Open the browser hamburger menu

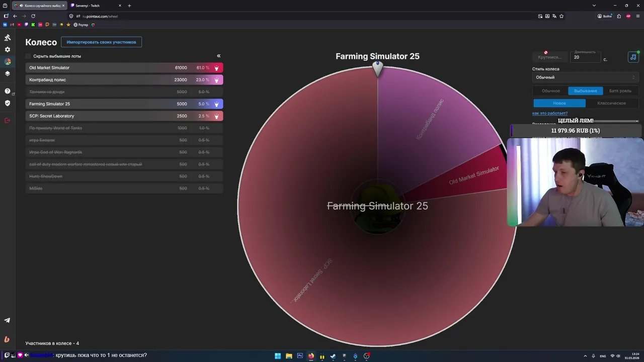point(637,16)
